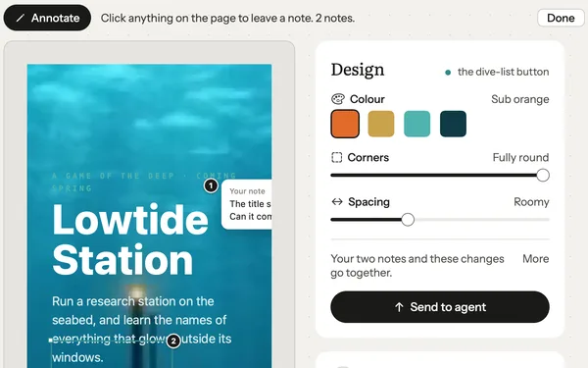Viewport: 588px width, 368px height.
Task: Click the up-arrow icon in Send to agent
Action: click(x=399, y=307)
